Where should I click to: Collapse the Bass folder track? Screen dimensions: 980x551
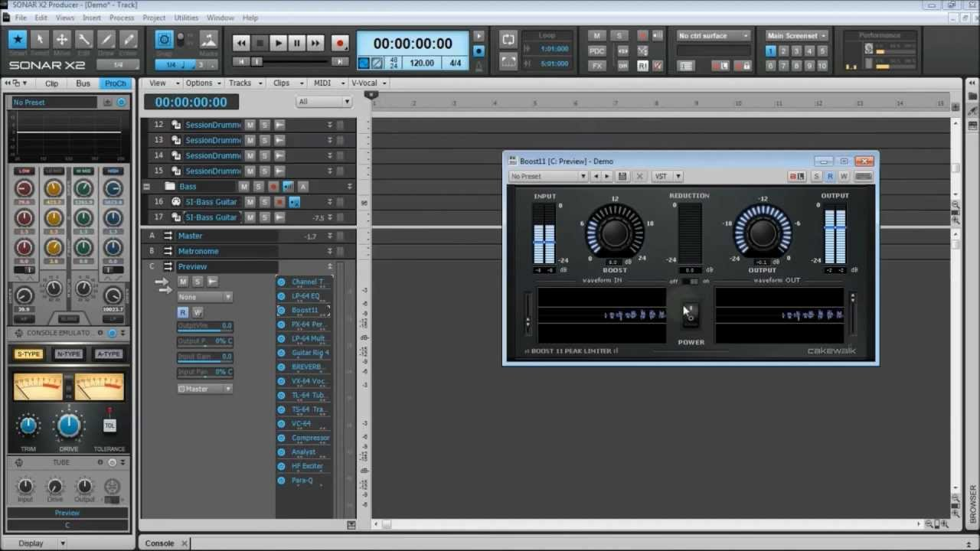click(146, 186)
